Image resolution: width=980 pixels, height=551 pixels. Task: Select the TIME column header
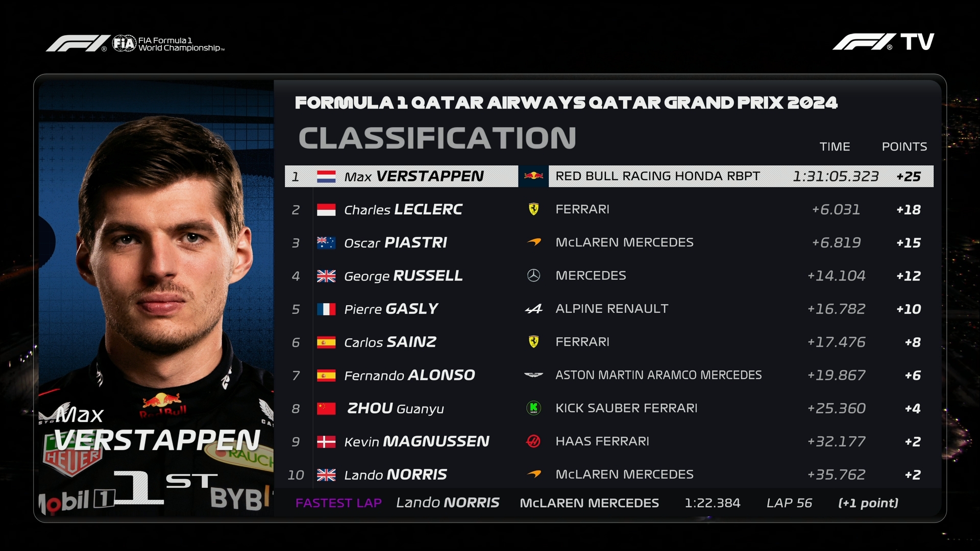pos(835,147)
